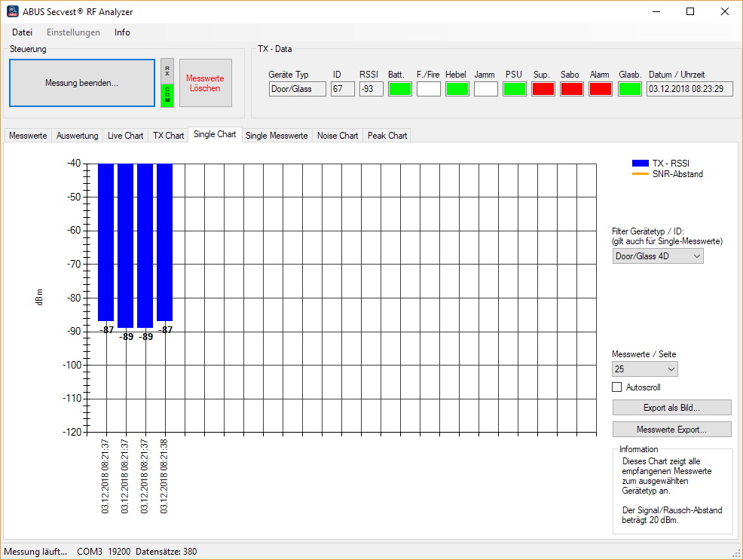Viewport: 743px width, 560px height.
Task: Click the ABUS Secvest app icon in title bar
Action: [x=13, y=11]
